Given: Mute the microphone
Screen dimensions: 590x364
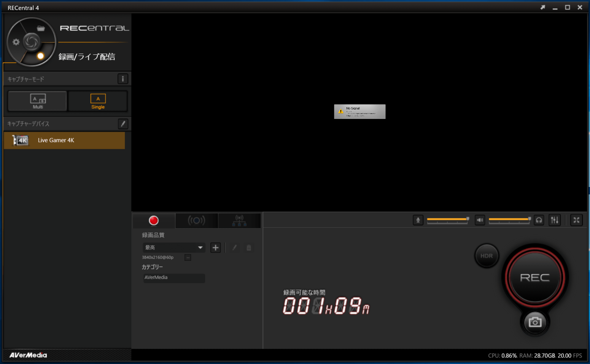Looking at the screenshot, I should (418, 220).
